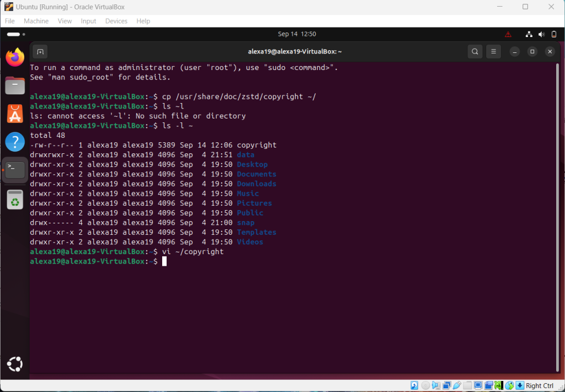
Task: Open the VirtualBox Machine menu
Action: (x=36, y=21)
